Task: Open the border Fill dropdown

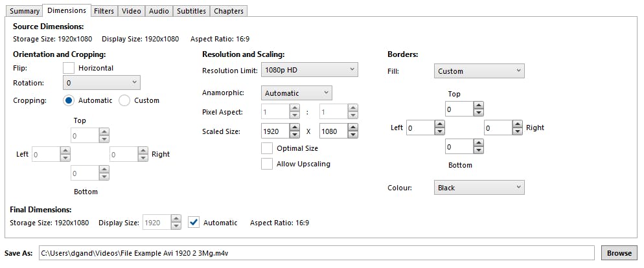Action: [x=479, y=71]
